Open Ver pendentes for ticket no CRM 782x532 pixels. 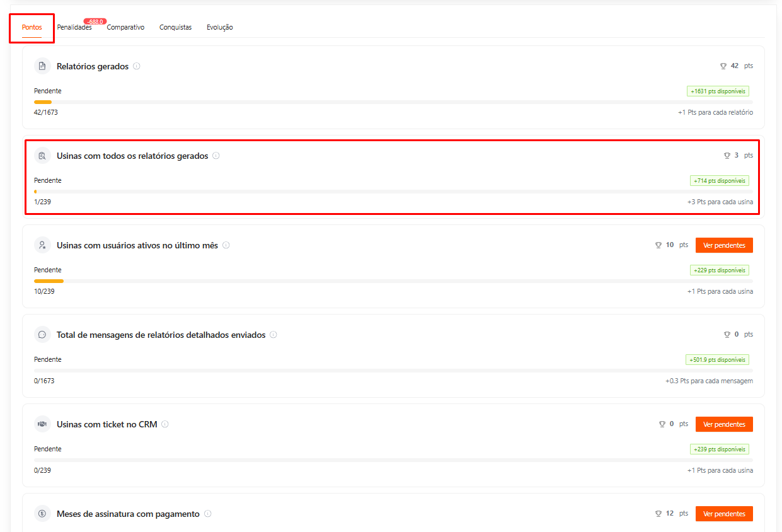click(724, 424)
